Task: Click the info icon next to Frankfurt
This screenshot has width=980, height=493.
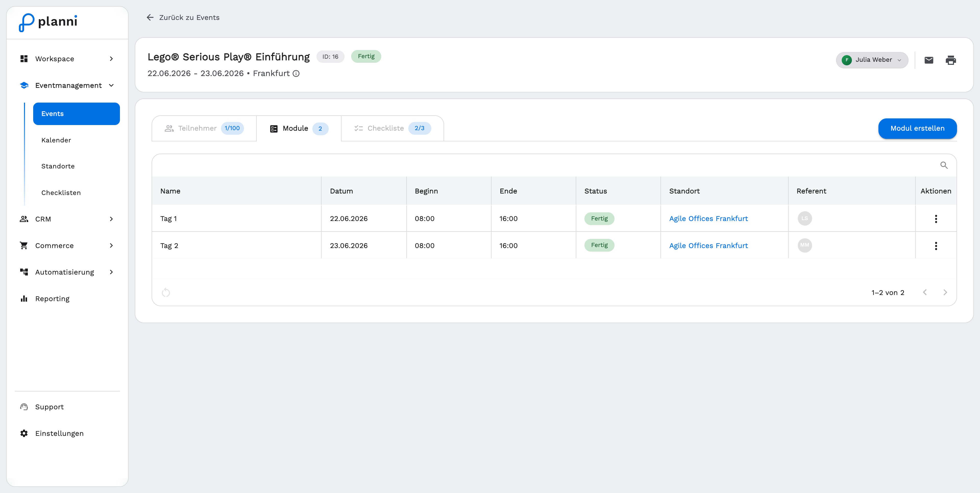Action: click(296, 73)
